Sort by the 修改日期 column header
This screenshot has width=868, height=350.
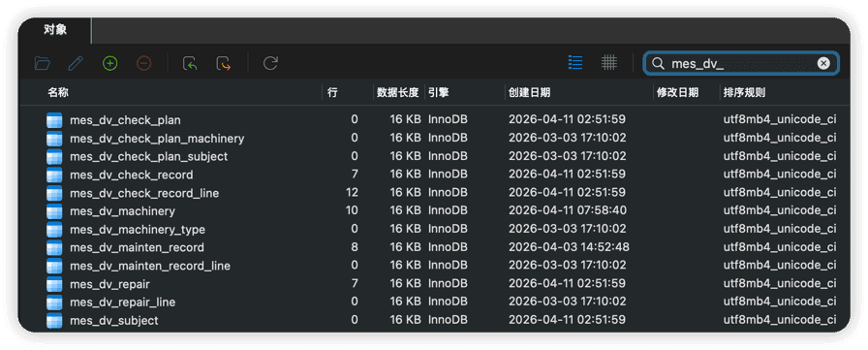[677, 92]
